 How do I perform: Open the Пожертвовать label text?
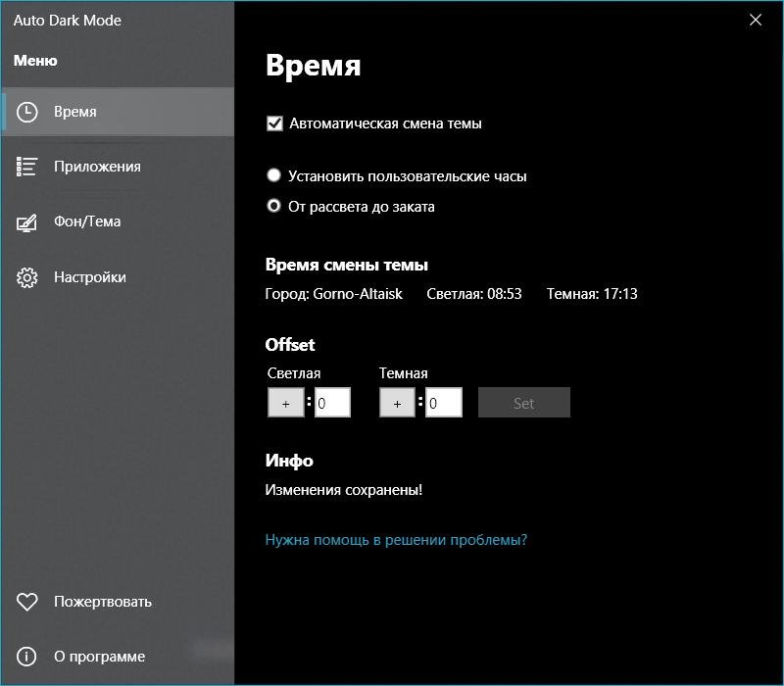103,602
